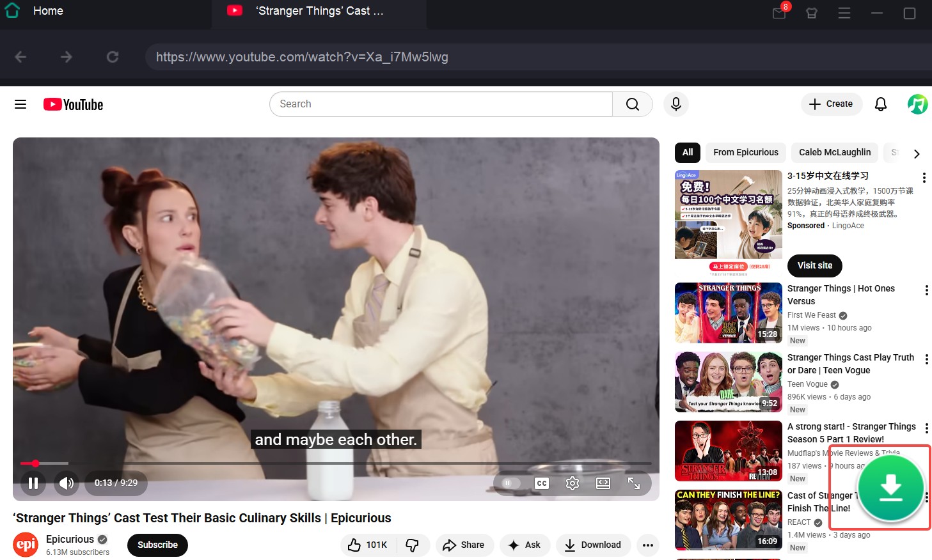Enter fullscreen mode in video player
This screenshot has height=560, width=932.
pos(634,483)
